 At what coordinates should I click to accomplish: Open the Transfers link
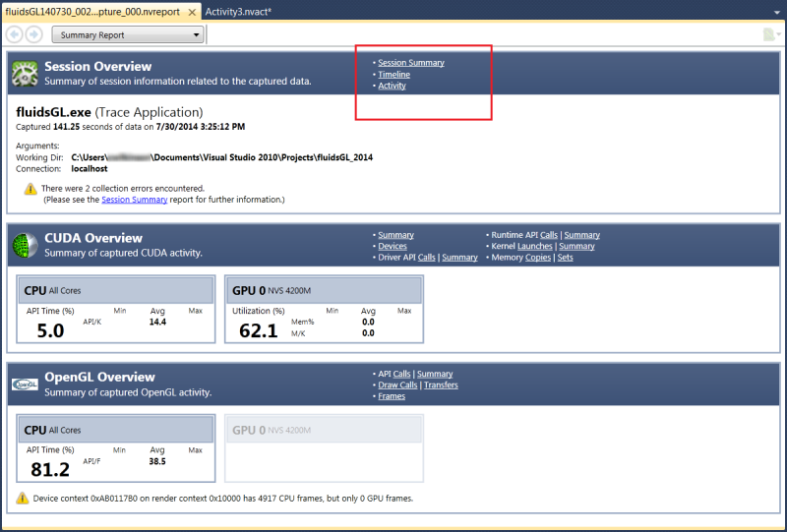[441, 384]
